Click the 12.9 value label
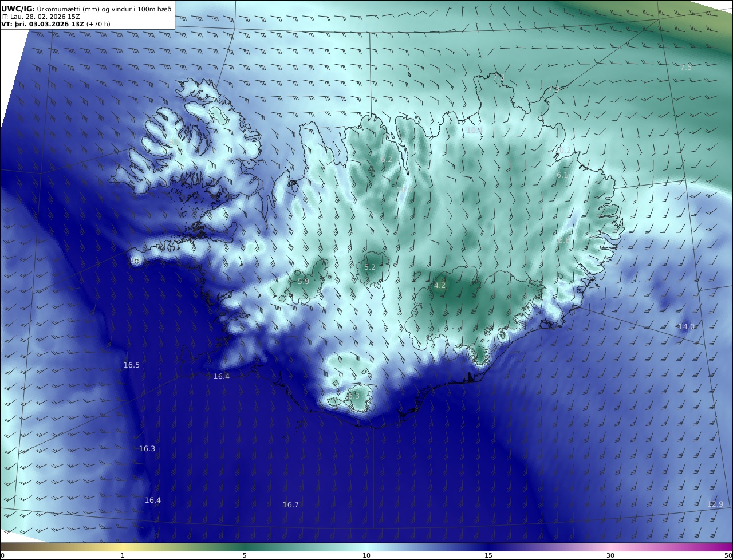 (715, 504)
